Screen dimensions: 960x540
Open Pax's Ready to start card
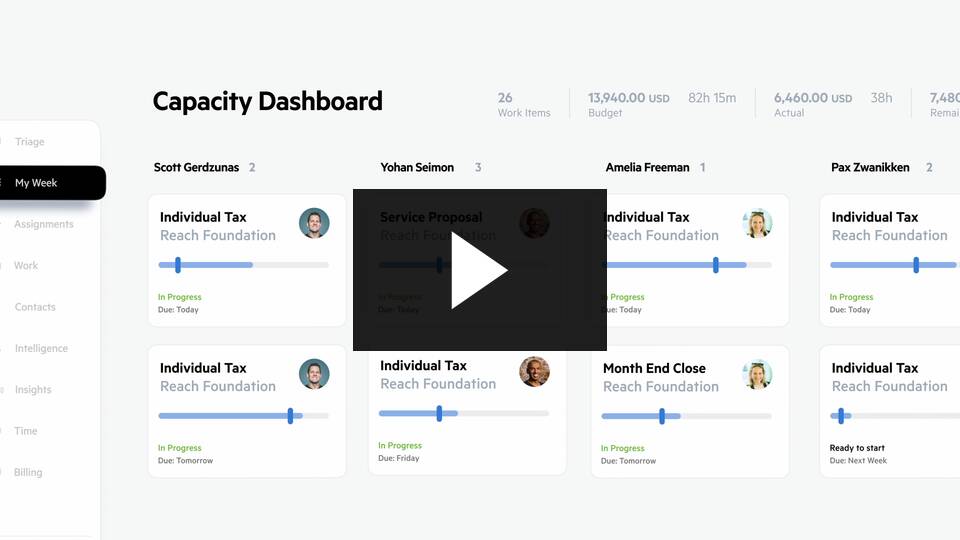[x=888, y=410]
